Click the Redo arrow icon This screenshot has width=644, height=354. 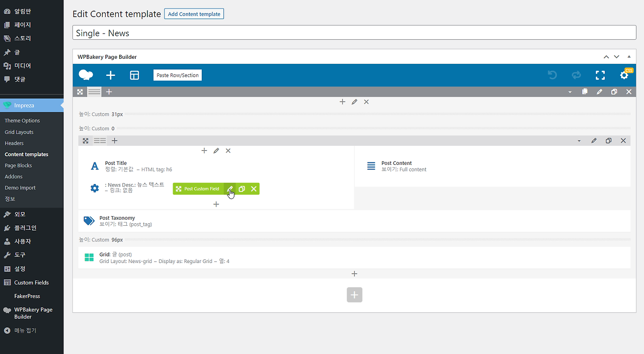tap(576, 75)
